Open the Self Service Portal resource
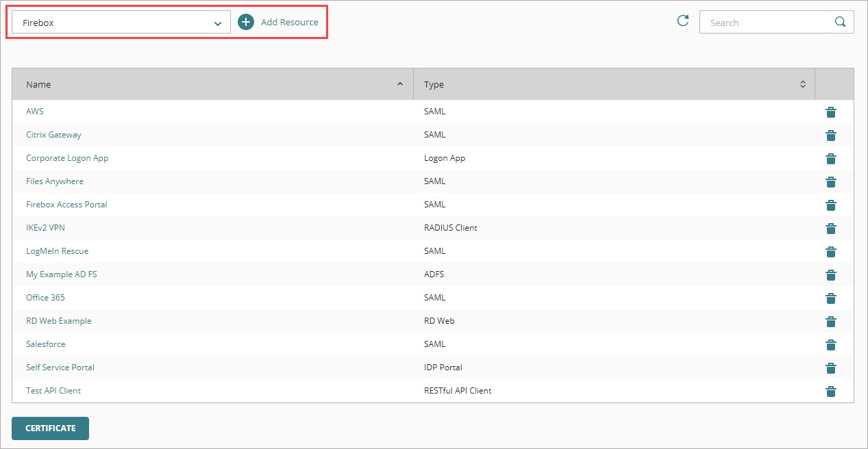Image resolution: width=868 pixels, height=449 pixels. [60, 368]
